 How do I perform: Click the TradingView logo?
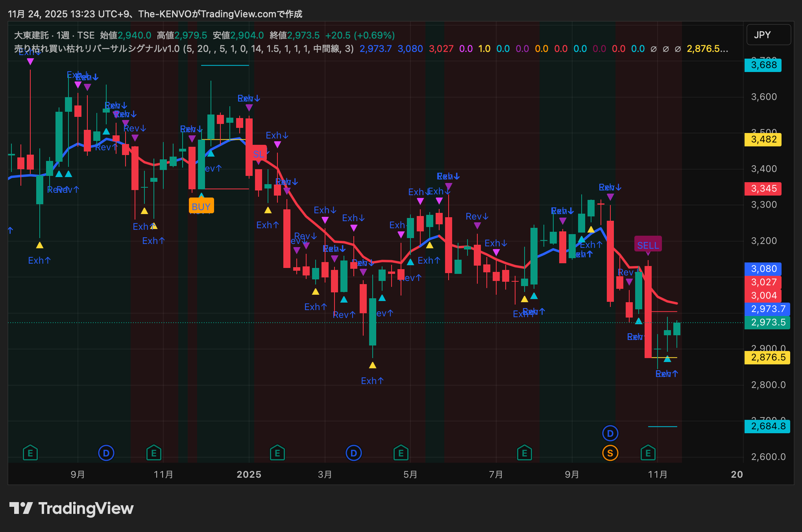(x=71, y=508)
